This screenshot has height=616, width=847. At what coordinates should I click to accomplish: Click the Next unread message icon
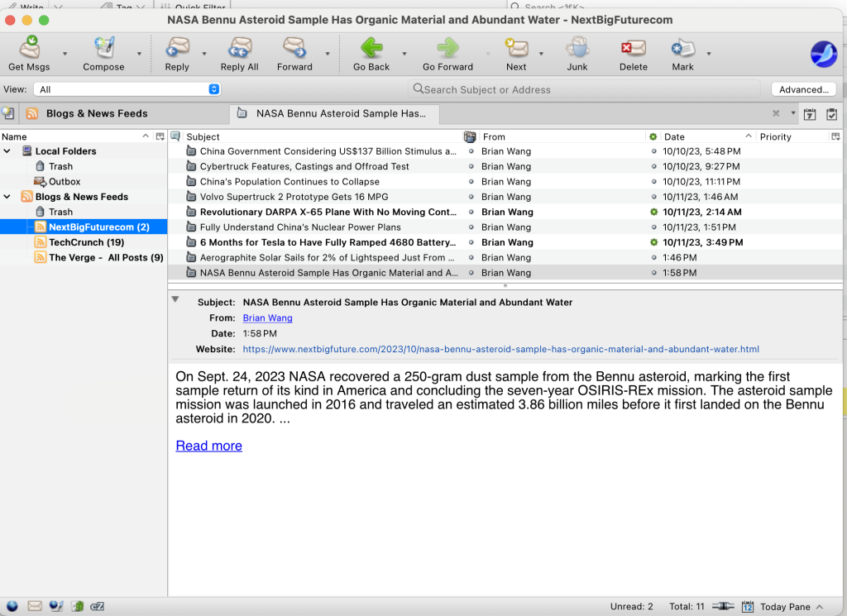[516, 47]
